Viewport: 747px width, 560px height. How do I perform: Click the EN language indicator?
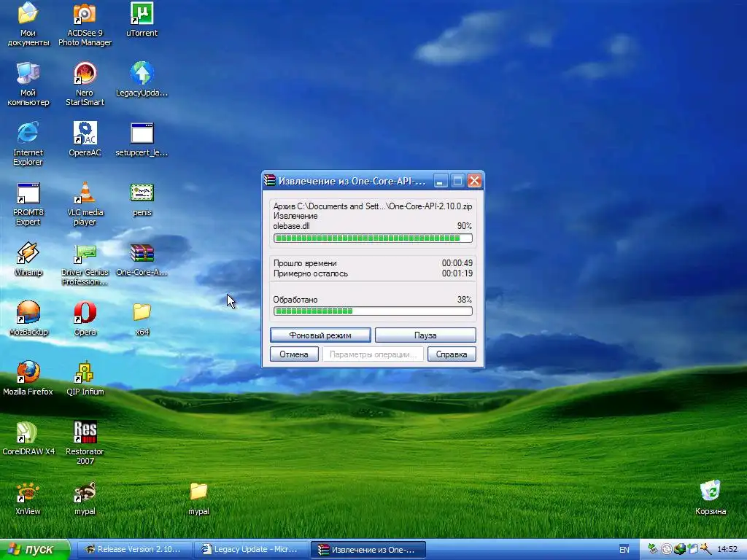click(x=624, y=550)
